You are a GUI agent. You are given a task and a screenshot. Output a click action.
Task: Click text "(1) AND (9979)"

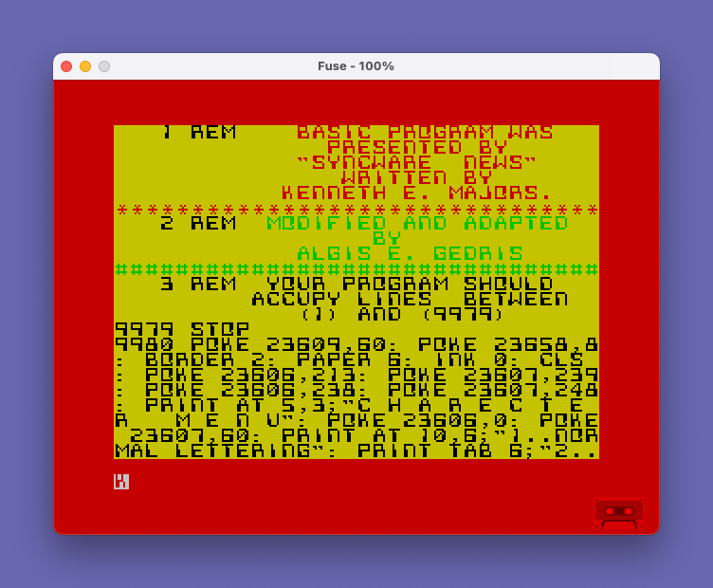(401, 314)
